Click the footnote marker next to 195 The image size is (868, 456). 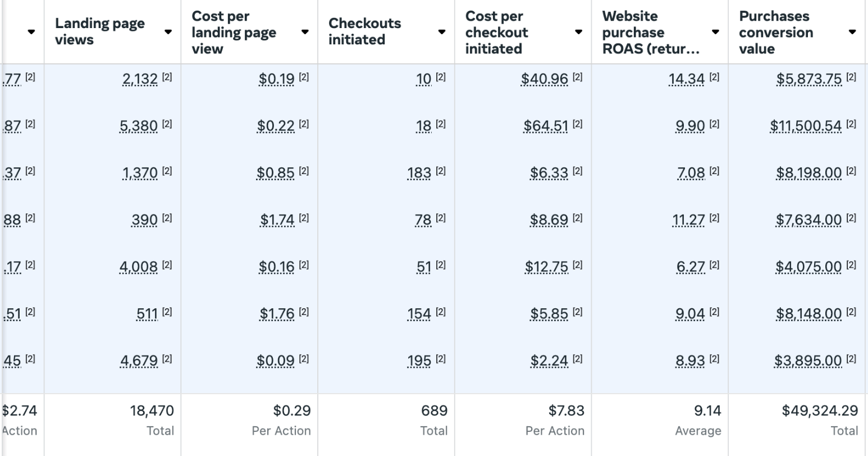441,359
